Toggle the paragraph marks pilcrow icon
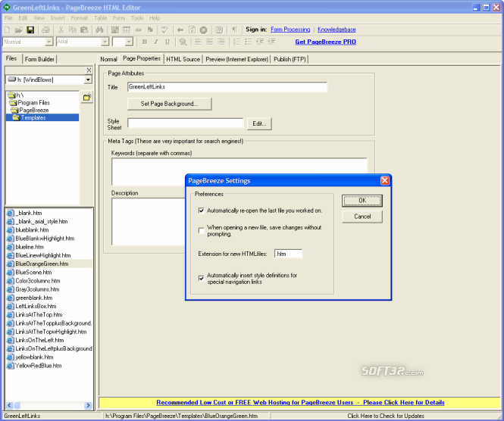504x421 pixels. point(235,30)
